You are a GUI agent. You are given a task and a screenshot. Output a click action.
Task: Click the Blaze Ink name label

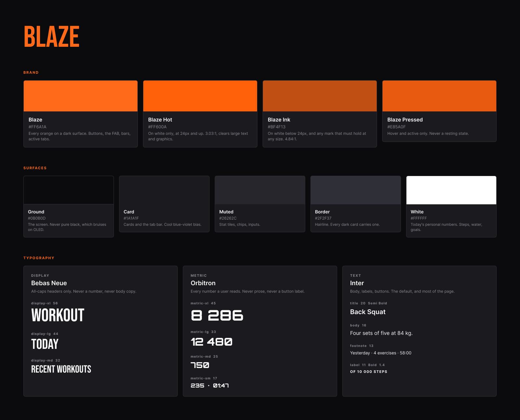[279, 120]
